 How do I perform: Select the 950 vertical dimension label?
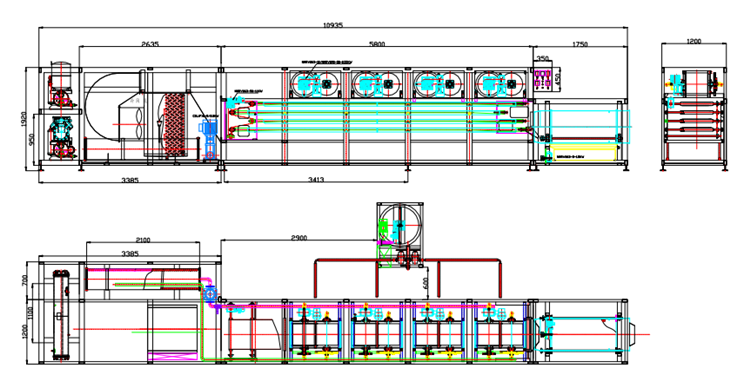[x=32, y=140]
